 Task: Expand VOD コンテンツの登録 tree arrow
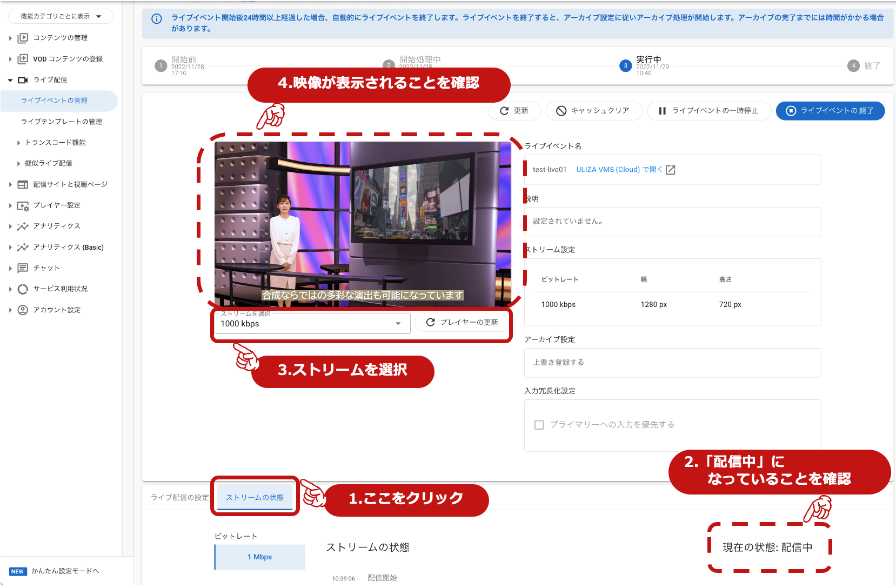(10, 59)
